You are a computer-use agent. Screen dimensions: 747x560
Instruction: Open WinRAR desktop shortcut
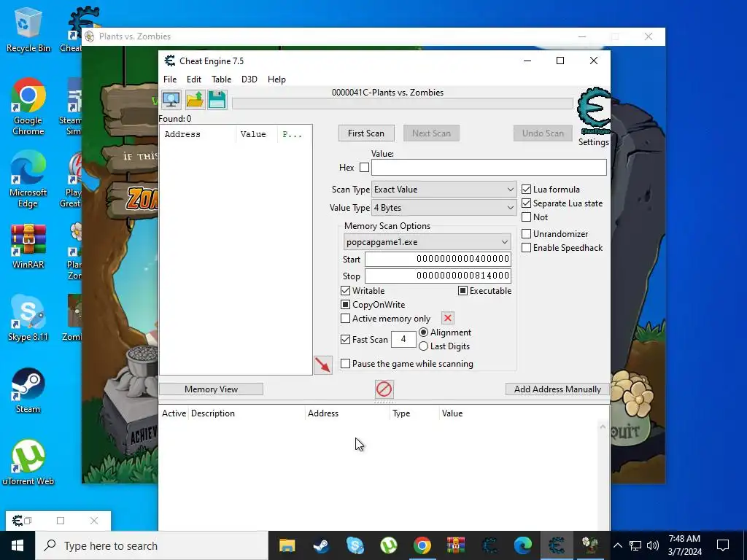[x=28, y=246]
